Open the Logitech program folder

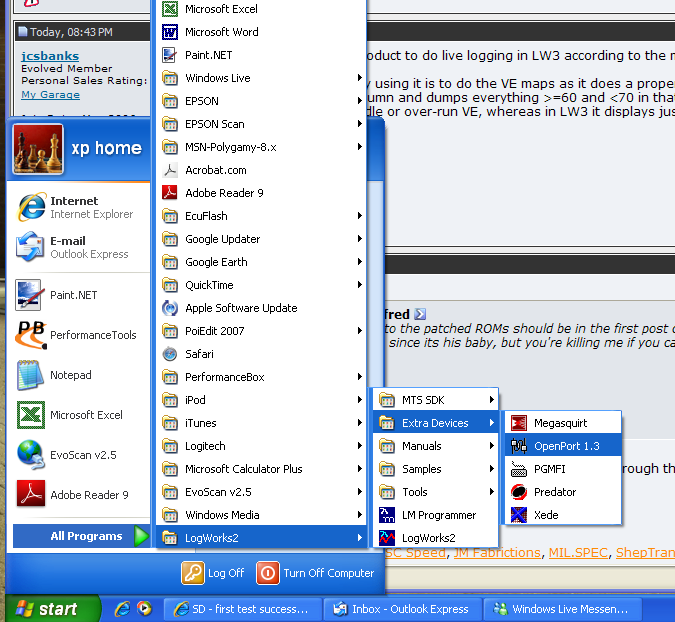[261, 446]
